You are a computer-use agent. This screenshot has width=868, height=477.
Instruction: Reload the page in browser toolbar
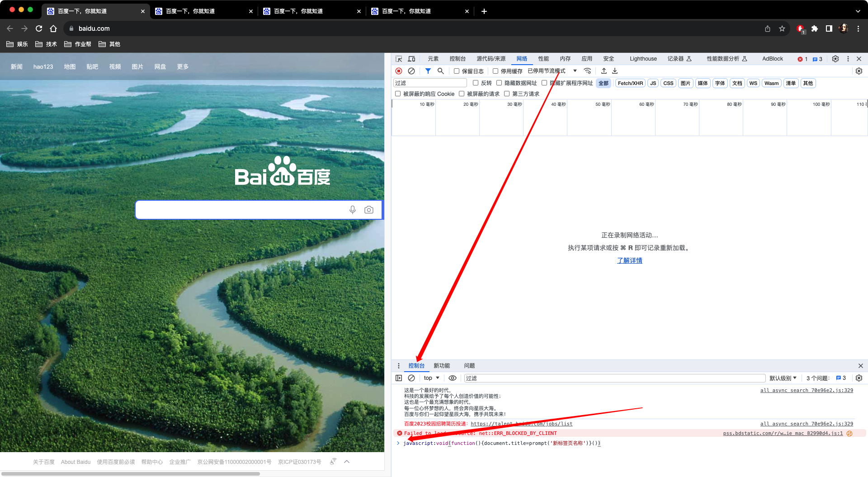[39, 28]
